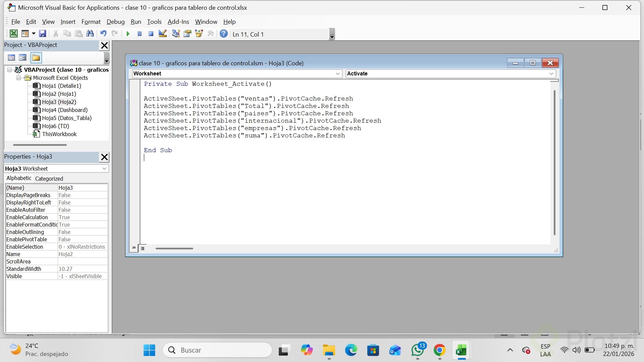Switch to Procedure View button
This screenshot has height=362, width=644.
pyautogui.click(x=134, y=248)
